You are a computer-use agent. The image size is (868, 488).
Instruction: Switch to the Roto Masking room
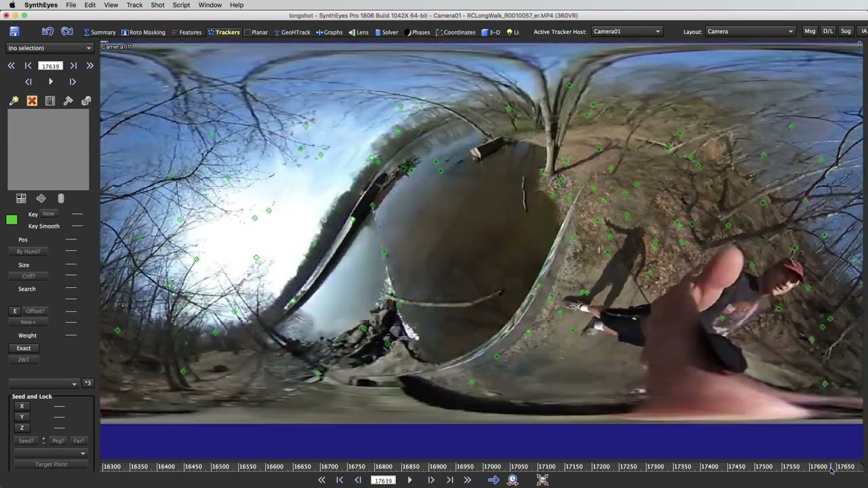tap(143, 32)
